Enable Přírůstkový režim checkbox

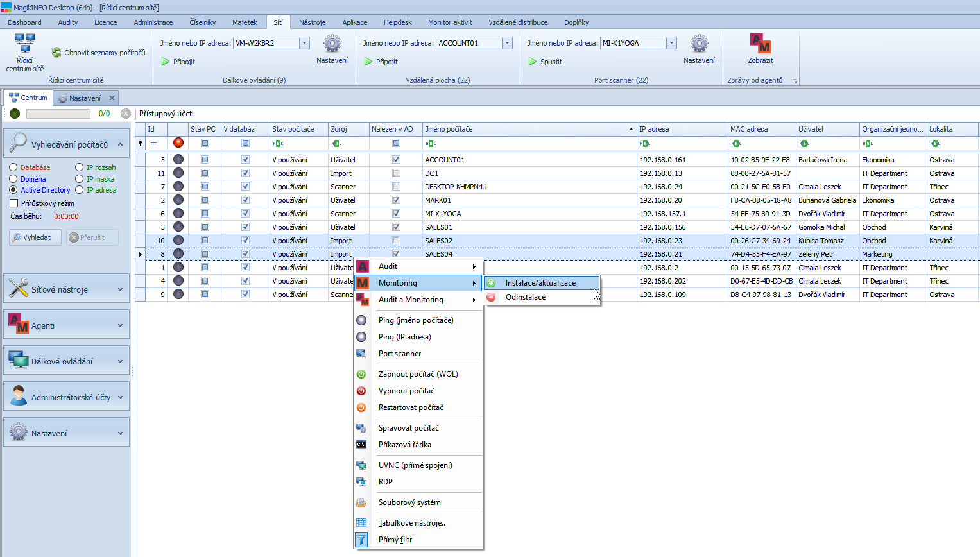pos(13,203)
